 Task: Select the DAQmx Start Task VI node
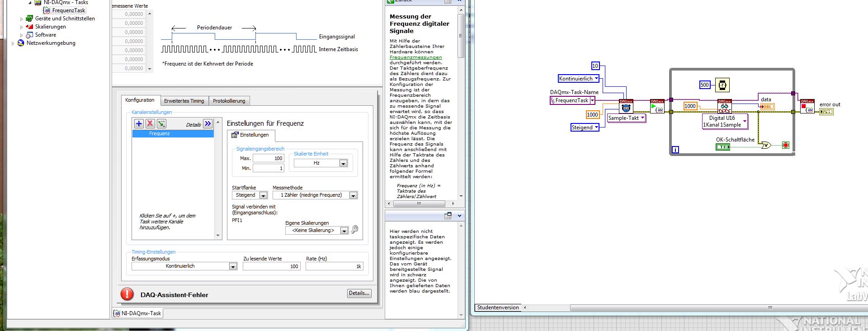[657, 106]
